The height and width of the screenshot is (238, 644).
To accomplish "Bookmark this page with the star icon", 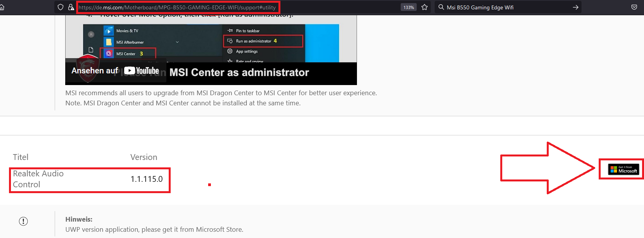I will click(425, 7).
